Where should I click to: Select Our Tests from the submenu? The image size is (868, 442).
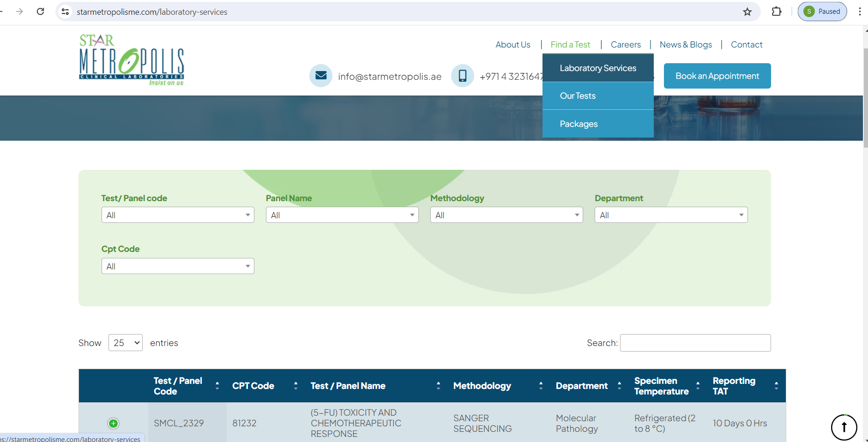(x=578, y=96)
